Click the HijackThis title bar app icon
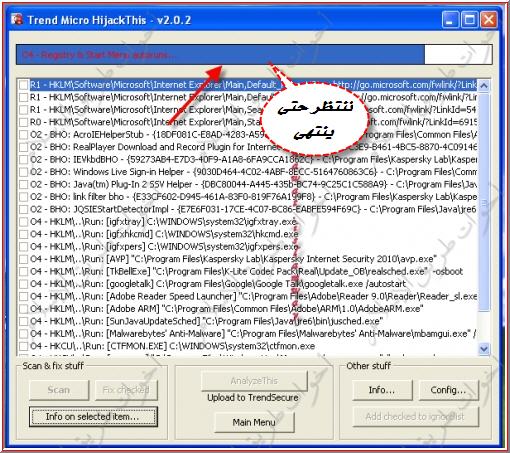This screenshot has width=510, height=453. tap(17, 19)
